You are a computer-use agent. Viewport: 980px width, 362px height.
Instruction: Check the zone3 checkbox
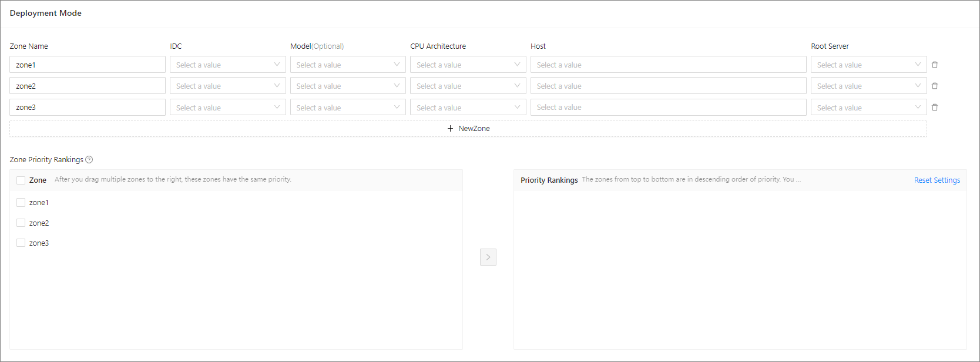coord(21,243)
